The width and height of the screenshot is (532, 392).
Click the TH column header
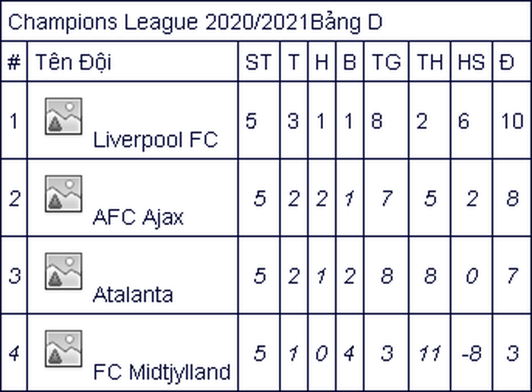point(430,62)
